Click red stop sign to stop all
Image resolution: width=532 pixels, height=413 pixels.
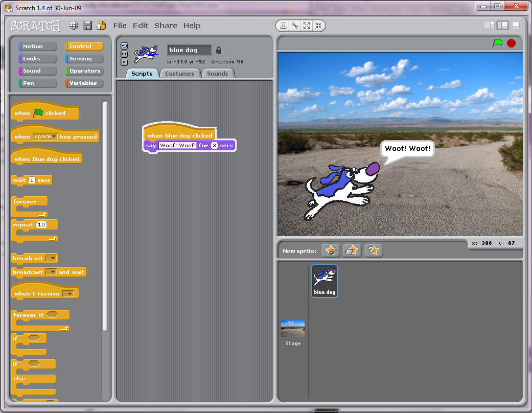(512, 43)
